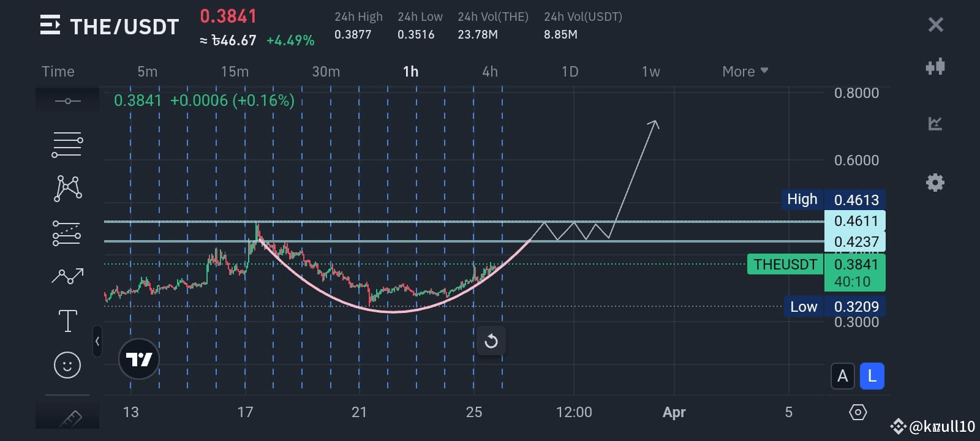Open the indicators candlestick icon
The width and height of the screenshot is (980, 441).
[935, 66]
